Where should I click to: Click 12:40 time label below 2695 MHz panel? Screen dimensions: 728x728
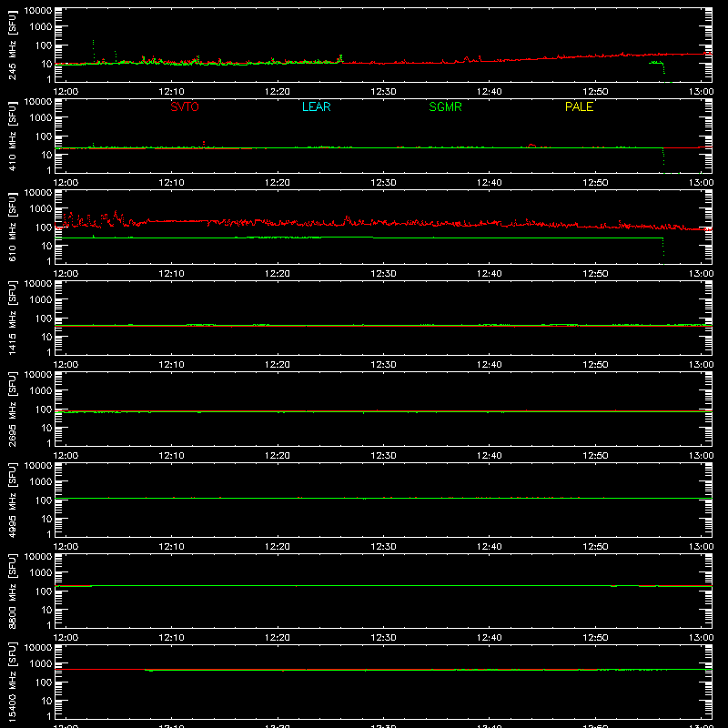point(490,456)
